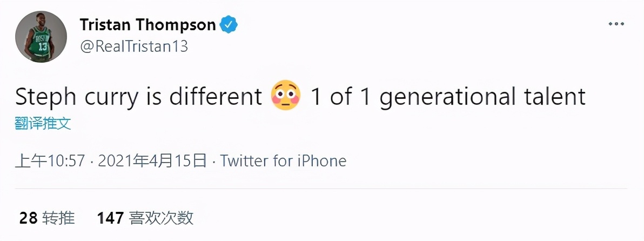Click the 喜欢次数 likes label
Image resolution: width=644 pixels, height=241 pixels.
click(161, 218)
